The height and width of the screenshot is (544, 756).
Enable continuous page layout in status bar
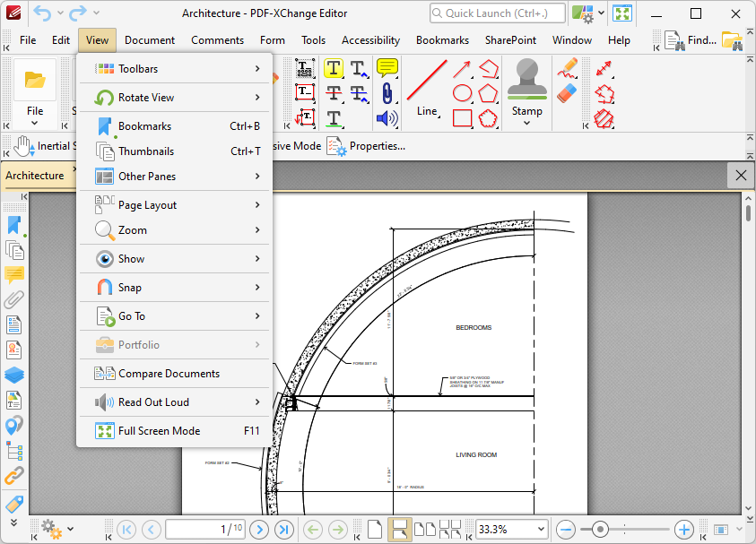(x=400, y=530)
